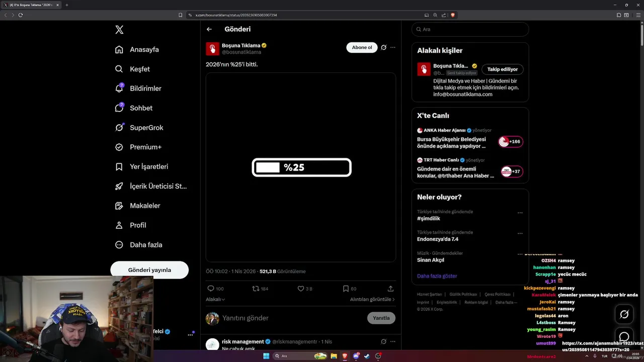Open Boşuna Tıklama profile avatar in post
The image size is (644, 362).
pyautogui.click(x=212, y=49)
